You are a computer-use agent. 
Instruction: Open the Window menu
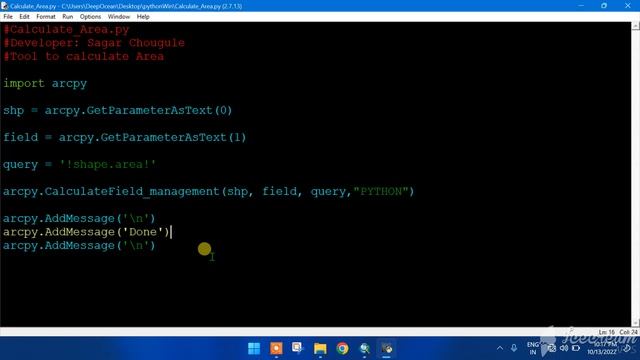point(119,17)
